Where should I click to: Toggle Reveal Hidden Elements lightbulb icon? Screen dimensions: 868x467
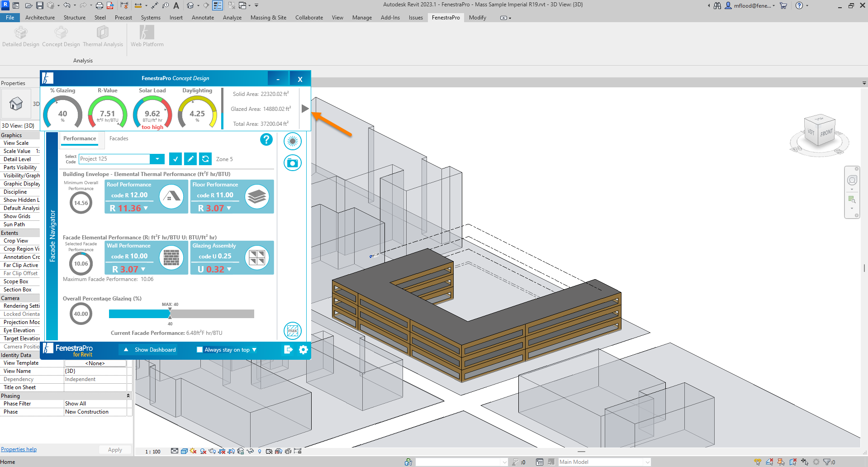coord(260,451)
